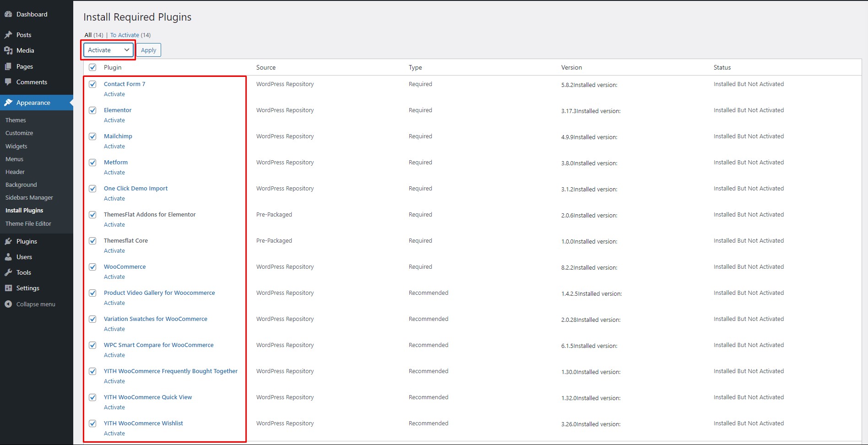The image size is (868, 445).
Task: Click the Tools wrench icon
Action: [8, 272]
